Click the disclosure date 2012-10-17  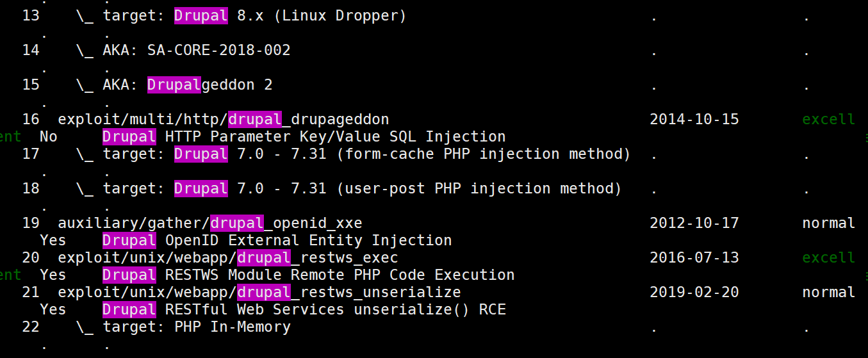point(694,223)
